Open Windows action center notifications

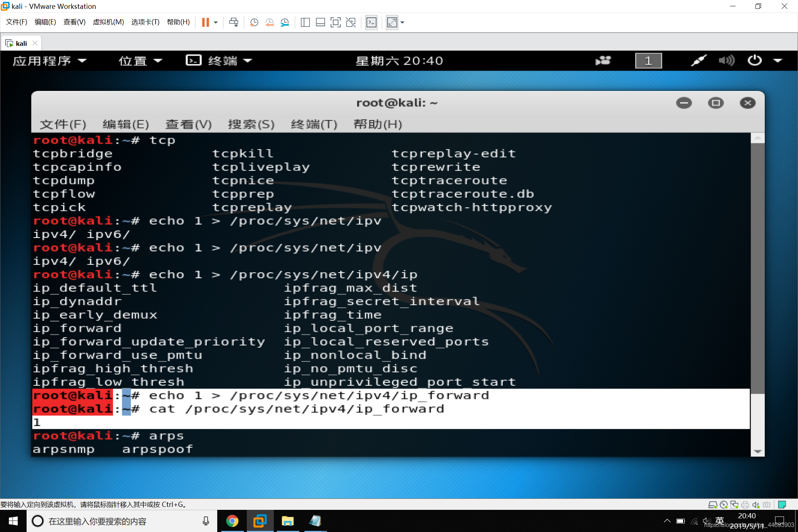pos(780,521)
